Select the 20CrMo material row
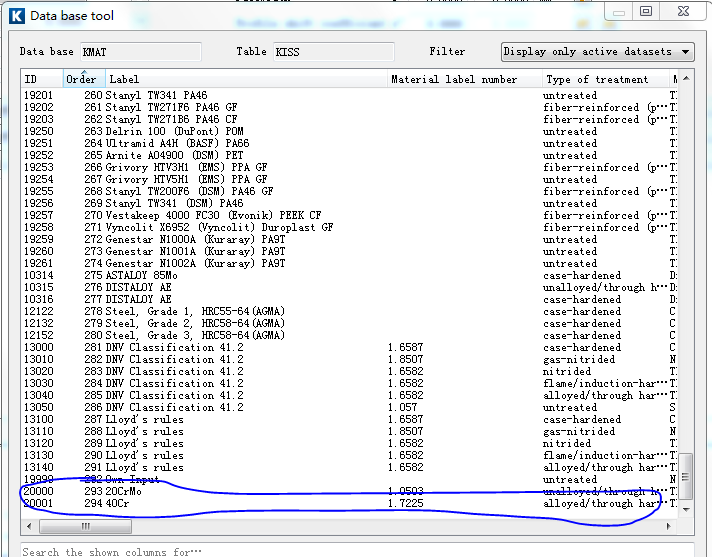 350,491
